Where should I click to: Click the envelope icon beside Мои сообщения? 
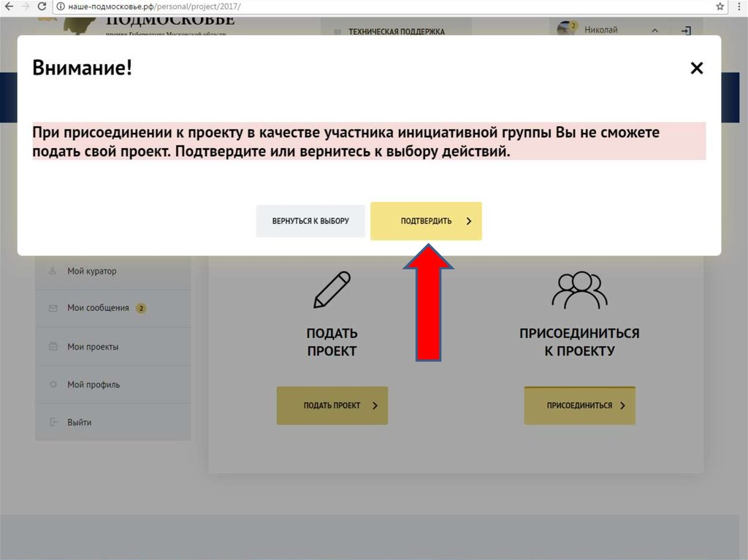coord(53,308)
